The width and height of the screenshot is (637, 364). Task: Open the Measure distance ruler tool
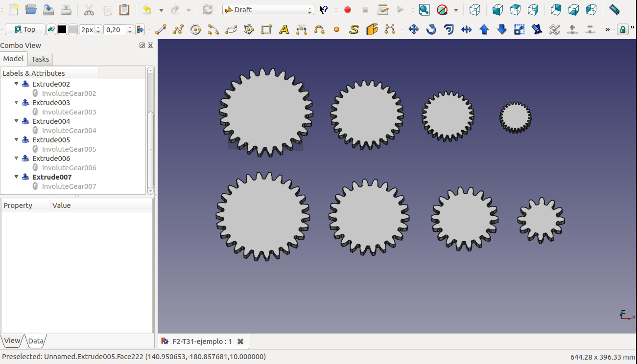click(614, 10)
